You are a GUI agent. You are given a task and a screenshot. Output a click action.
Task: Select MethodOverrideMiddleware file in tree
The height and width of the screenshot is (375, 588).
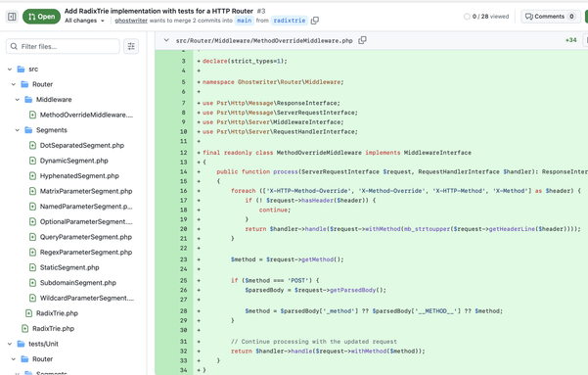pyautogui.click(x=86, y=115)
